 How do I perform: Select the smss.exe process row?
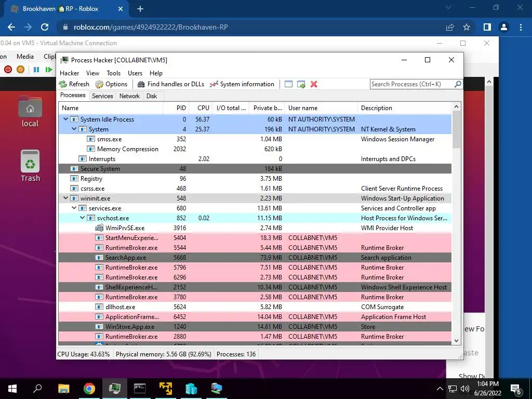[255, 139]
